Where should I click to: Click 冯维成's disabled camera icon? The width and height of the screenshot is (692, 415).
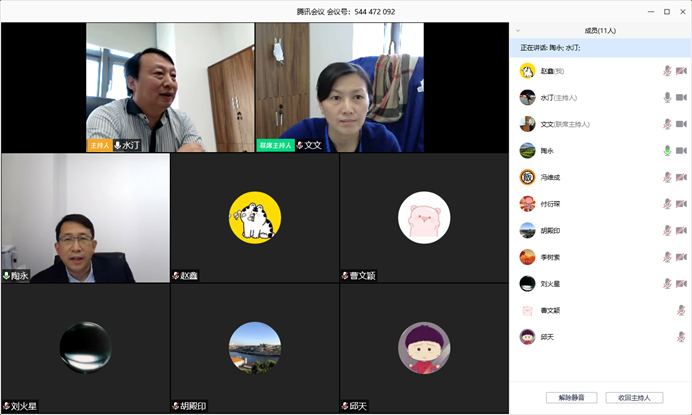pyautogui.click(x=680, y=177)
